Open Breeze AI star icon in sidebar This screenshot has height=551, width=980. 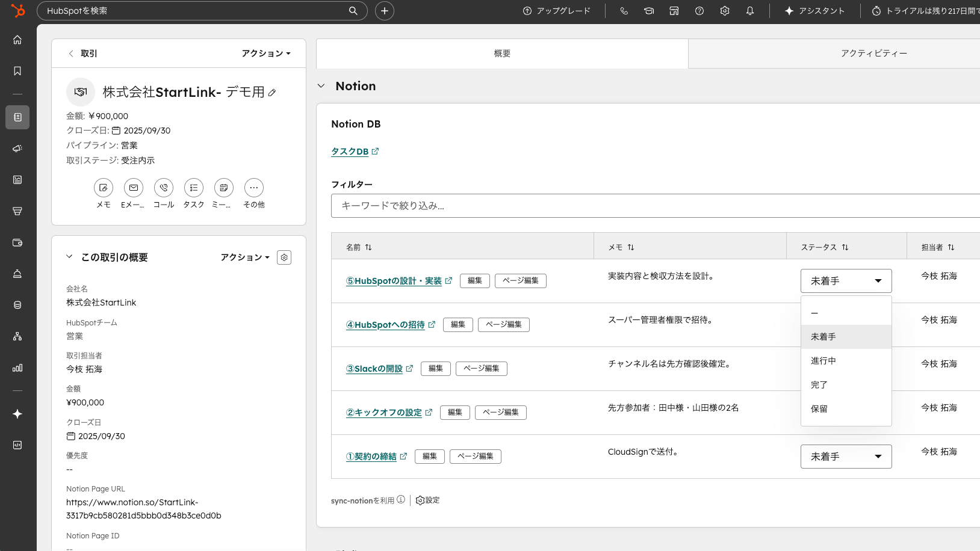[17, 414]
